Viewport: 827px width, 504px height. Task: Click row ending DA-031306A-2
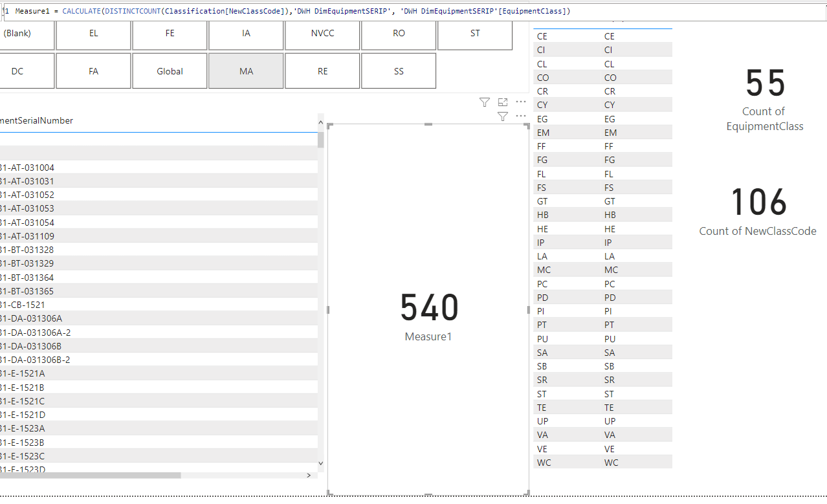[159, 333]
